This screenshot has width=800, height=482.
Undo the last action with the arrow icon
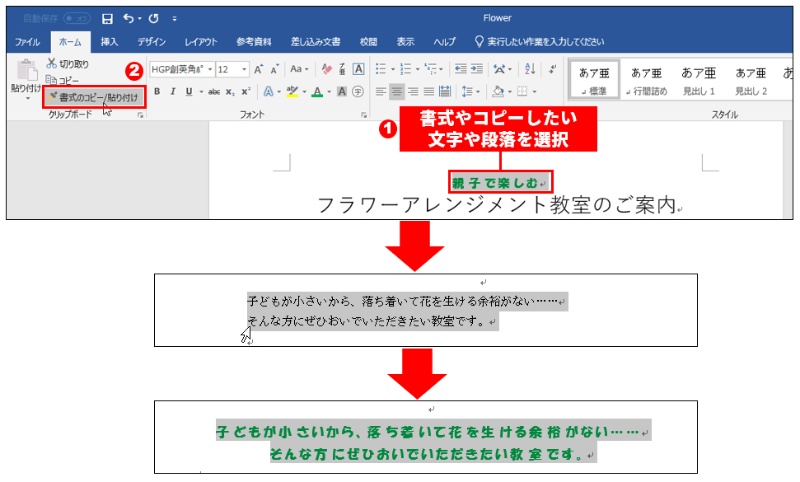128,18
